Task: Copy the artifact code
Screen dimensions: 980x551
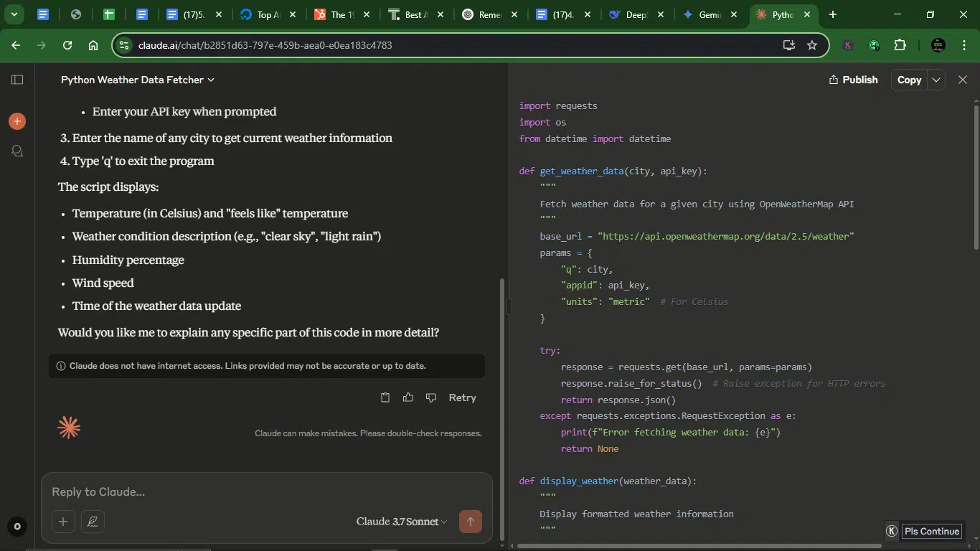Action: tap(909, 80)
